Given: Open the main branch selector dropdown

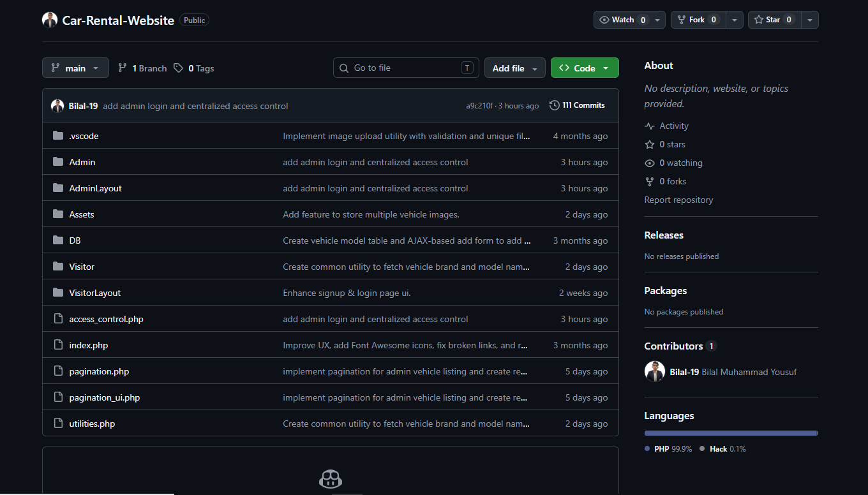Looking at the screenshot, I should (x=75, y=68).
